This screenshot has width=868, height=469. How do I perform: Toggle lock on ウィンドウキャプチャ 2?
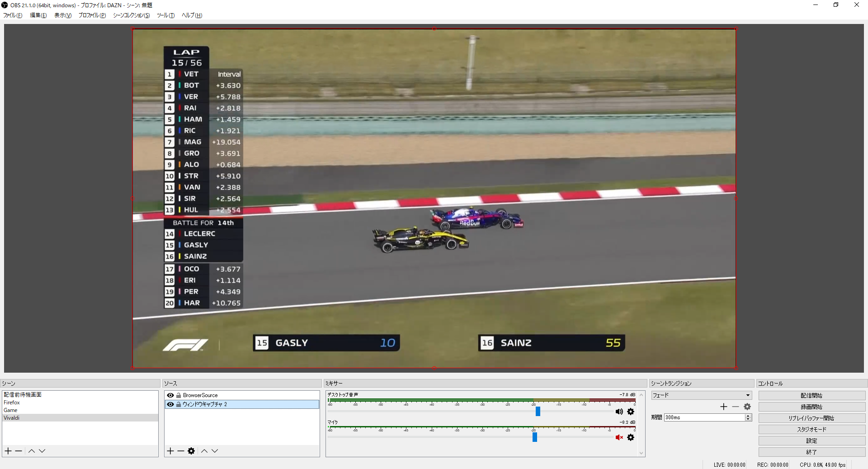pos(179,404)
